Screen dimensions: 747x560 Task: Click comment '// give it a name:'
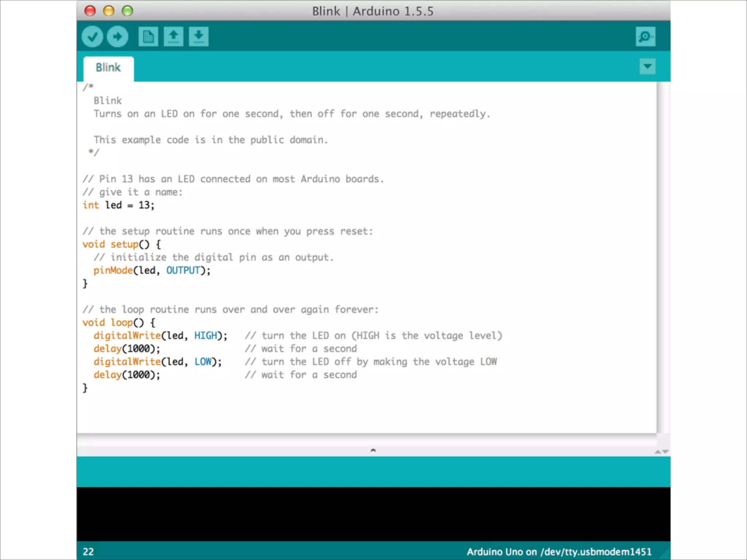[132, 192]
